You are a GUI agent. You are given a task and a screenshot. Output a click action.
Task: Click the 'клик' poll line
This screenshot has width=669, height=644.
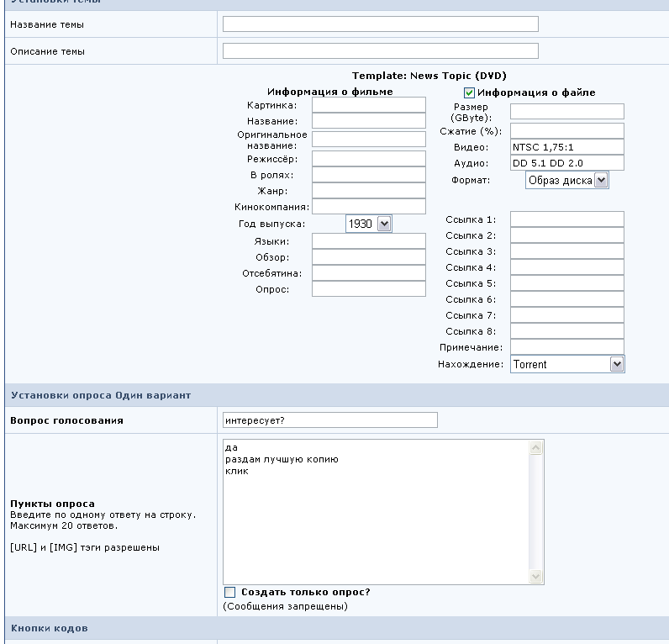click(x=237, y=471)
